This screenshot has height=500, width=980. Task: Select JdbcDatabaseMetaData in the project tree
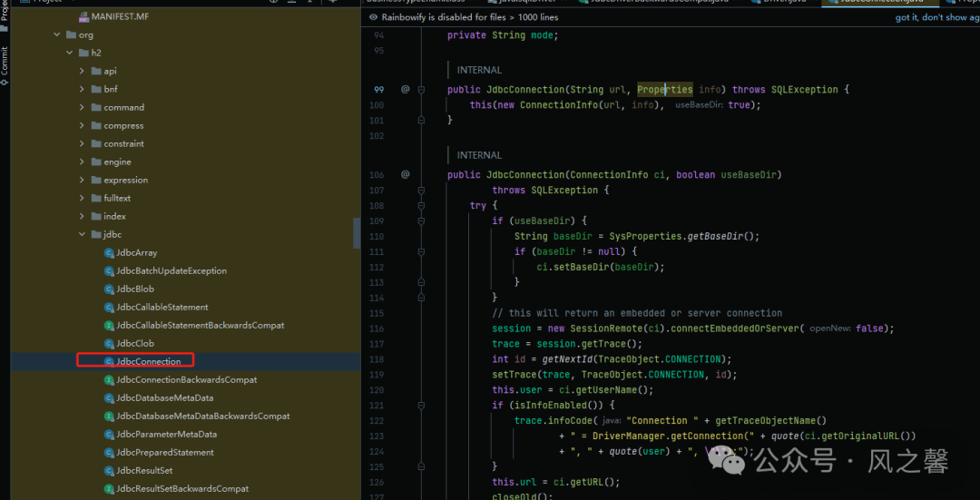click(x=166, y=398)
